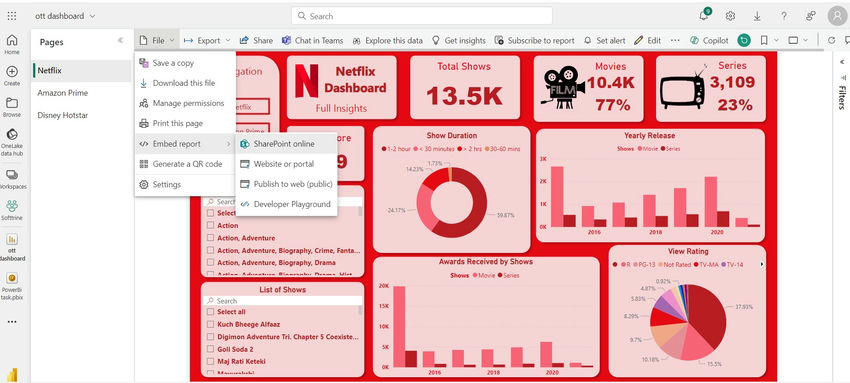This screenshot has height=383, width=850.
Task: Click the Create plus icon in sidebar
Action: [x=12, y=72]
